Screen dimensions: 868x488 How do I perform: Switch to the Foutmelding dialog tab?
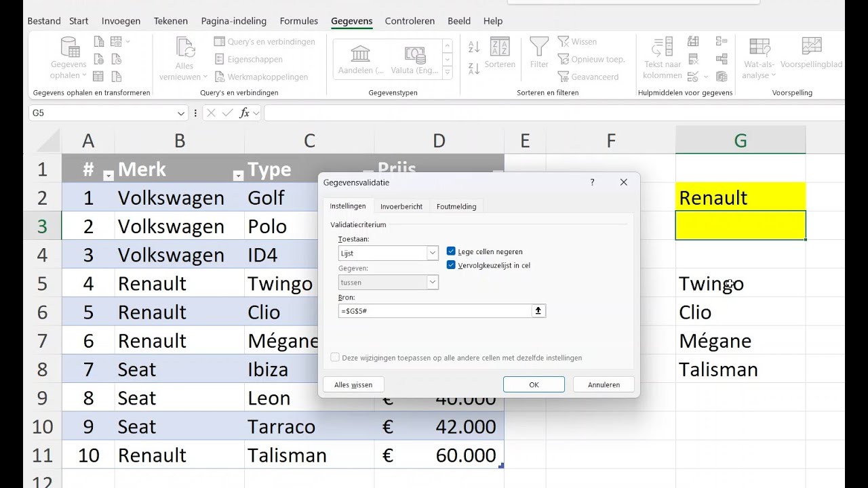point(456,206)
